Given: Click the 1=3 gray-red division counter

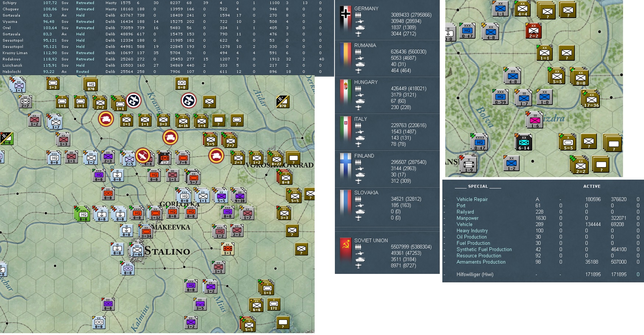Looking at the screenshot, I should click(x=63, y=140).
